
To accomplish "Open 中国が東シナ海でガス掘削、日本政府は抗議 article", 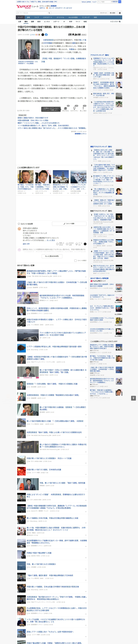I will tap(44, 469).
